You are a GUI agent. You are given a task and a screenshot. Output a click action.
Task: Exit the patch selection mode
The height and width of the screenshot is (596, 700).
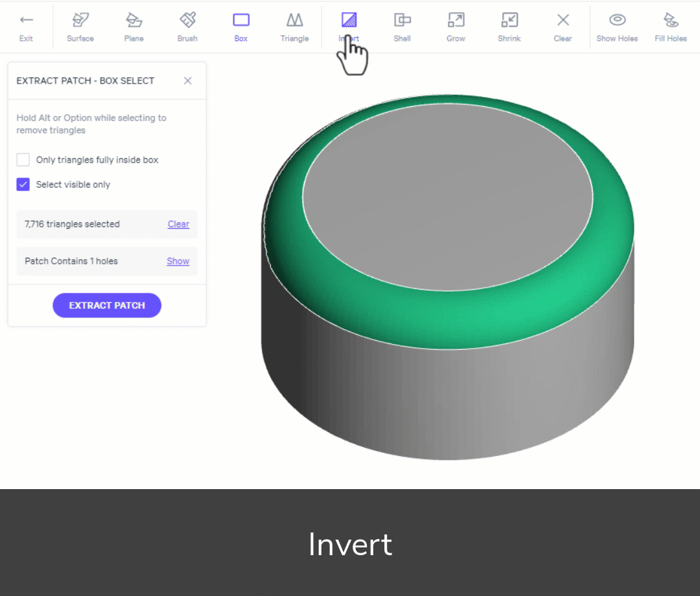(26, 27)
